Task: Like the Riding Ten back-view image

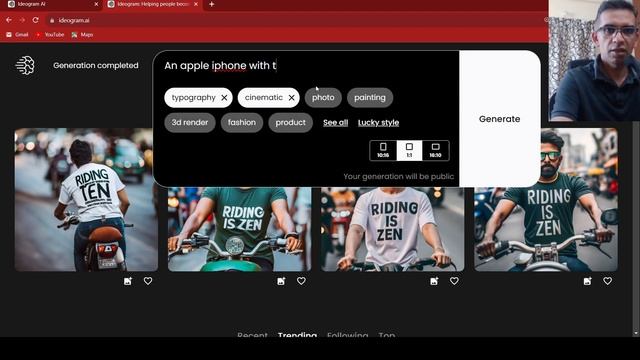Action: coord(148,281)
